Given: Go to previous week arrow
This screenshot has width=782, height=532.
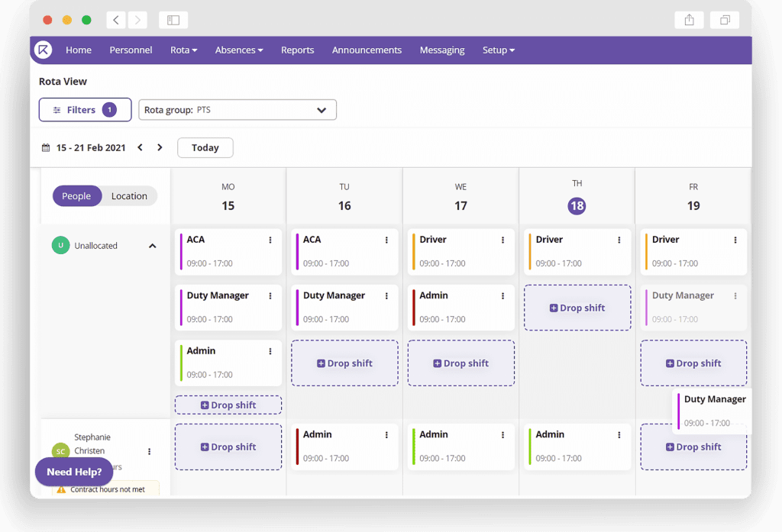Looking at the screenshot, I should tap(140, 148).
